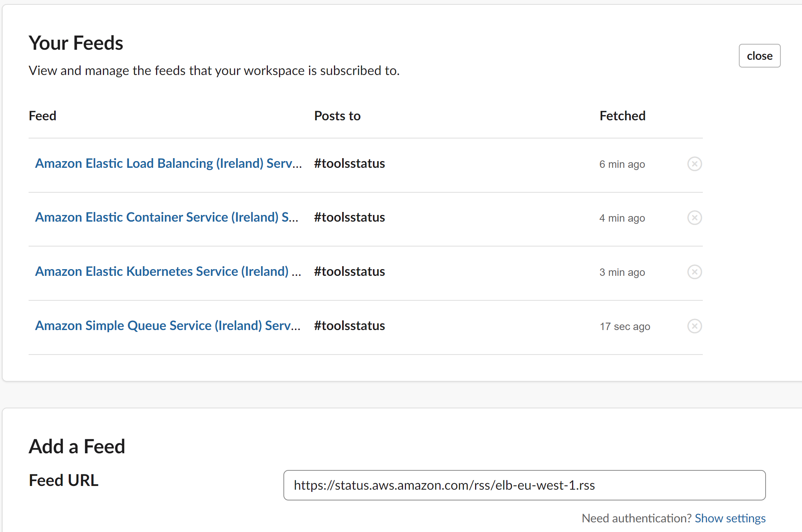Close the Your Feeds panel
The image size is (802, 532).
point(760,56)
